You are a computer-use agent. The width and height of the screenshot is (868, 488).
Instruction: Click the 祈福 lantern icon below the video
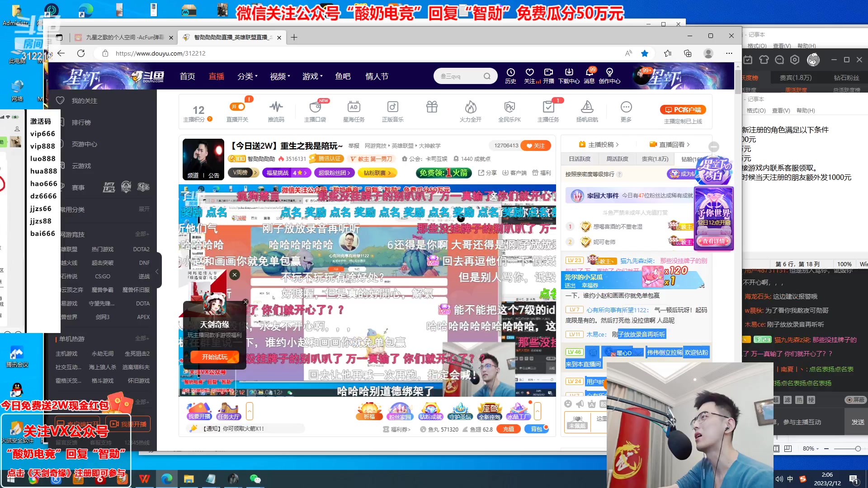click(369, 411)
